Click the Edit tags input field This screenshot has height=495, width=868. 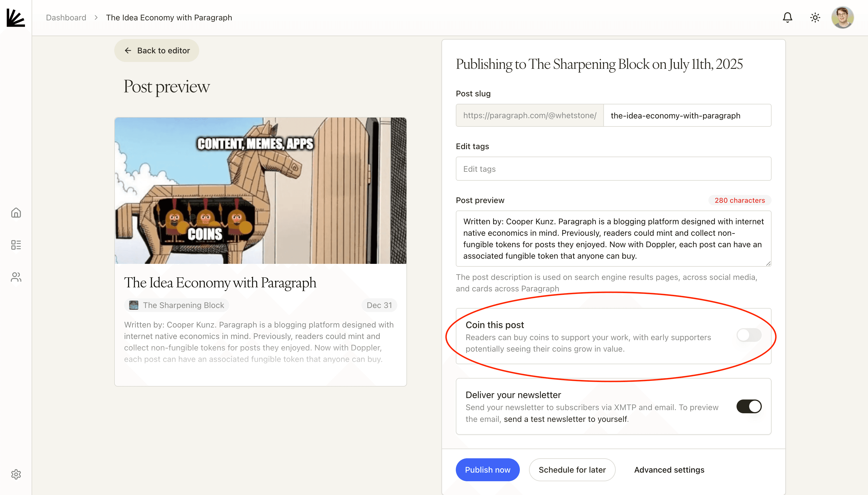point(613,169)
